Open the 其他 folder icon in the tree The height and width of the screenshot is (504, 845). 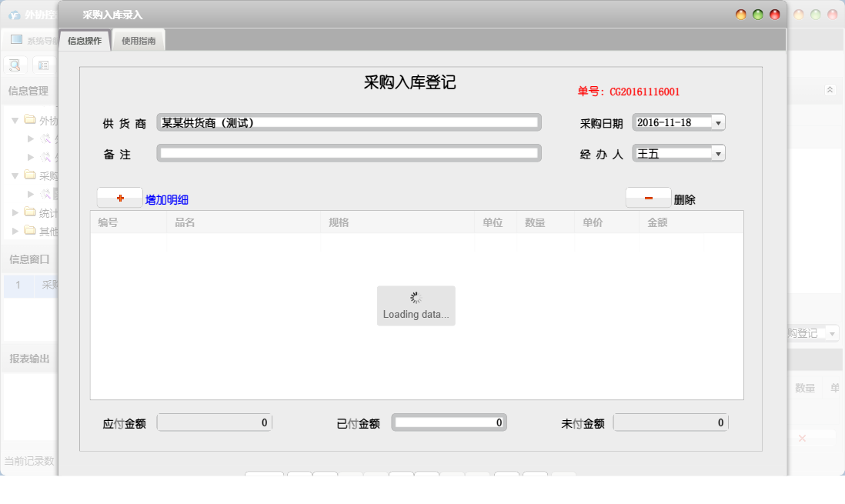pyautogui.click(x=31, y=230)
